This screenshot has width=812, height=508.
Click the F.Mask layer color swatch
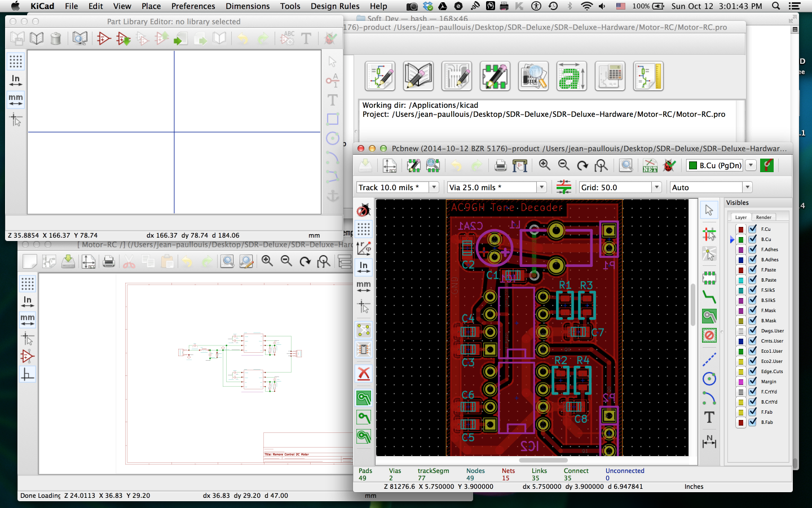click(x=741, y=310)
